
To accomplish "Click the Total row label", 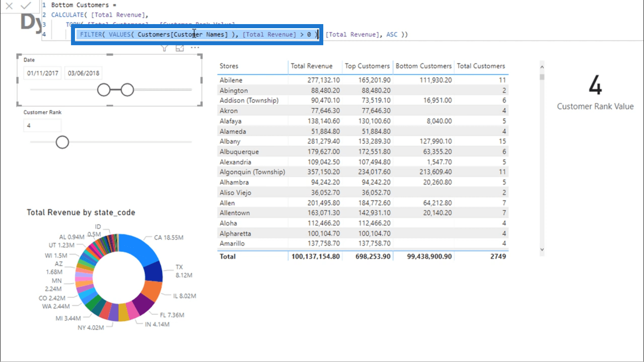I will tap(227, 256).
